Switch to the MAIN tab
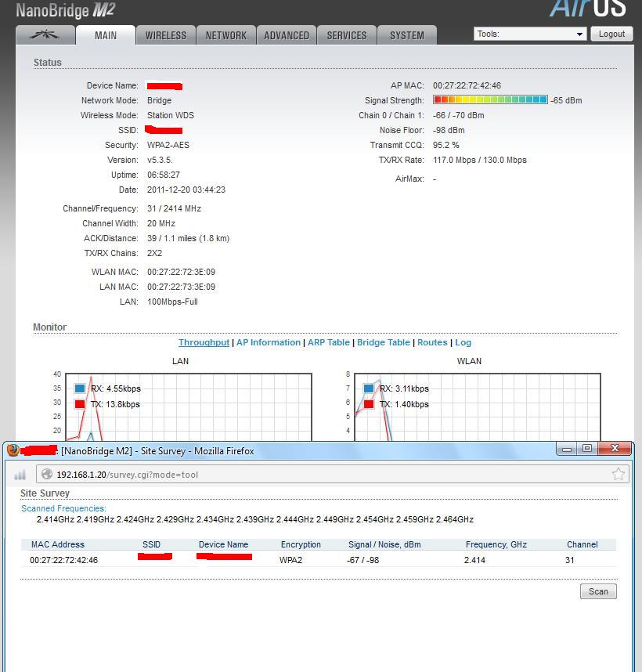This screenshot has height=672, width=642. [x=106, y=35]
